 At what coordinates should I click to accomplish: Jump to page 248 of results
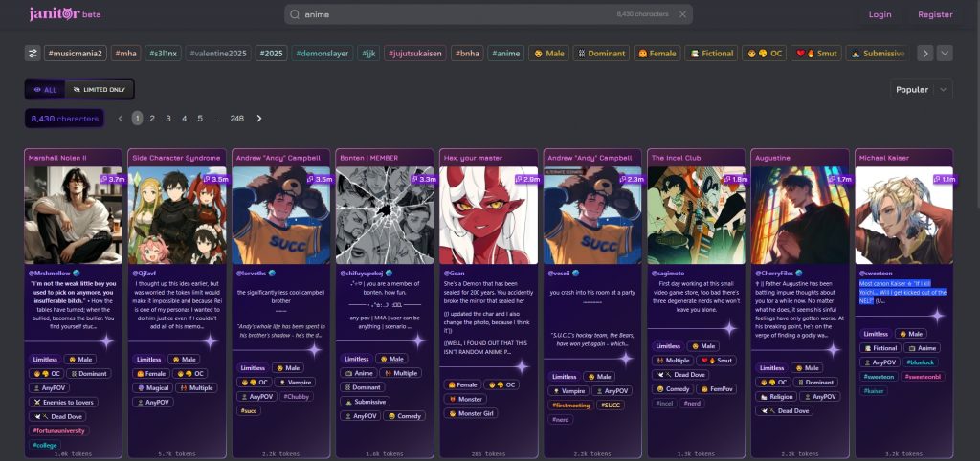(236, 119)
